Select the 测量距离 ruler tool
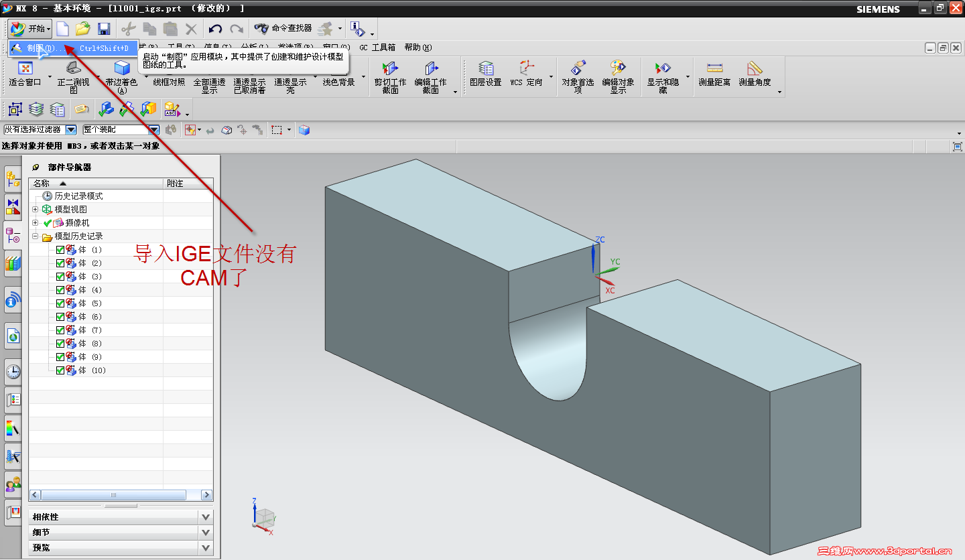This screenshot has height=560, width=965. click(714, 74)
